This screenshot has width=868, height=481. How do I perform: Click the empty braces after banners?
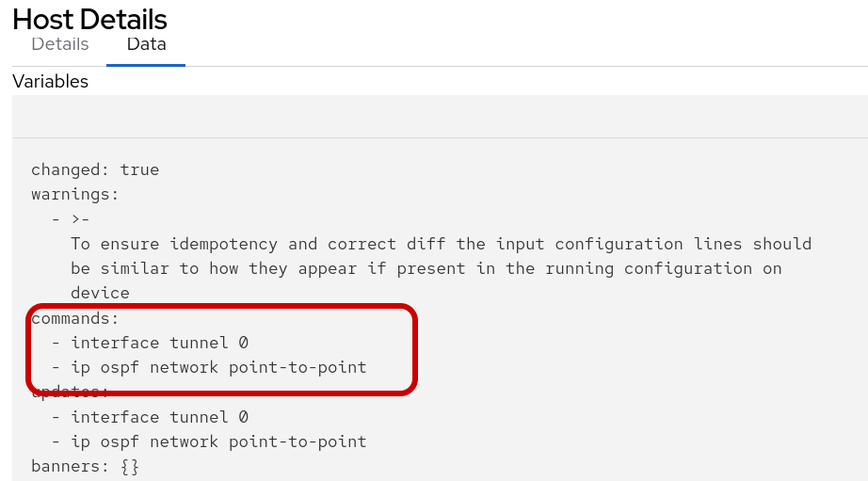[130, 466]
